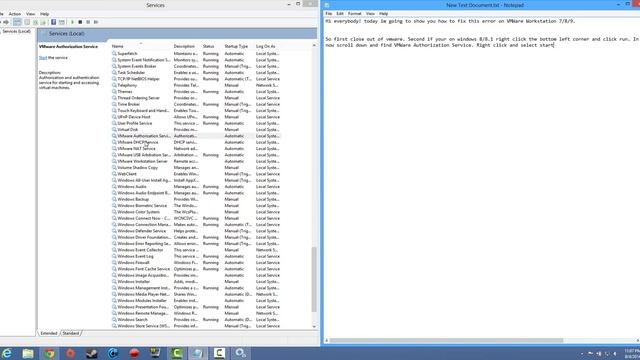This screenshot has width=640, height=360.
Task: Select the WebClient service row
Action: point(196,174)
